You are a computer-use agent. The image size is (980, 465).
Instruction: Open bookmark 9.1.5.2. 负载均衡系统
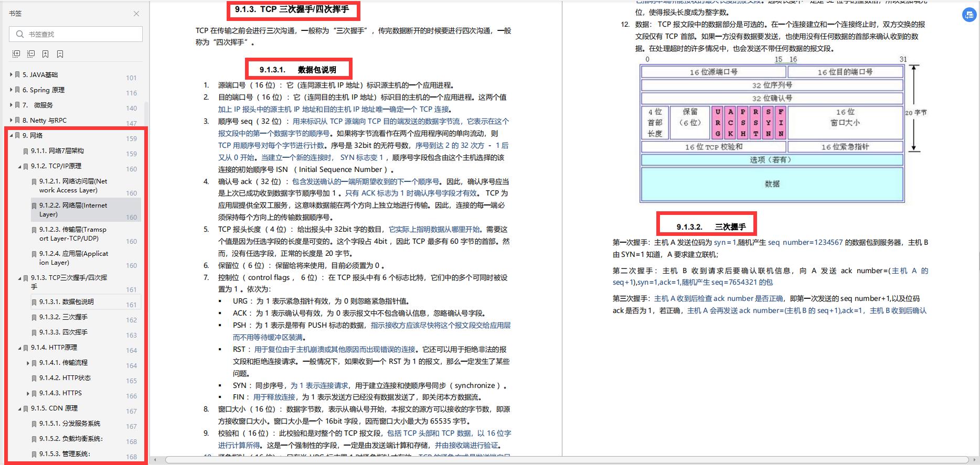click(71, 438)
